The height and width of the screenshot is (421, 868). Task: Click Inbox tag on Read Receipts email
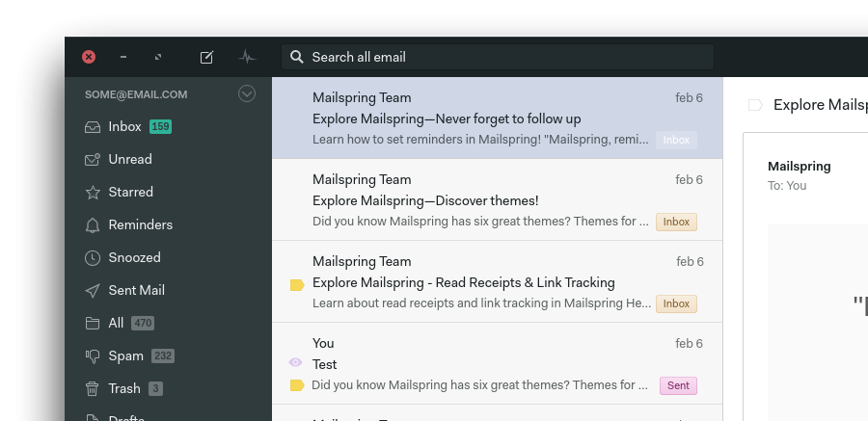point(676,303)
